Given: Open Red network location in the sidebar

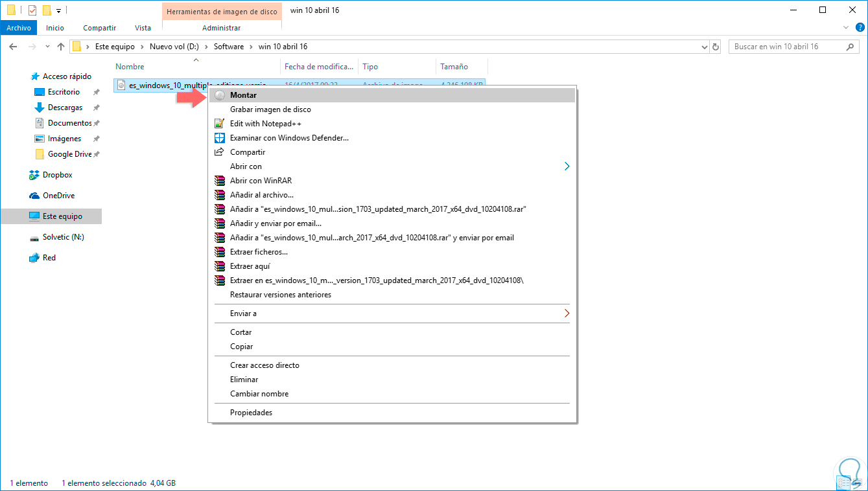Looking at the screenshot, I should (x=49, y=258).
